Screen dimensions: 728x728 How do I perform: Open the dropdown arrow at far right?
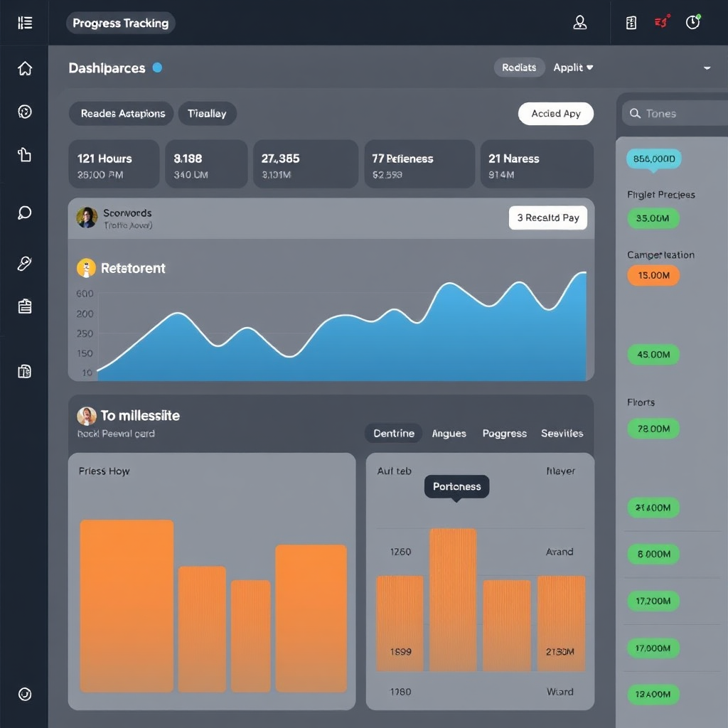(x=707, y=68)
